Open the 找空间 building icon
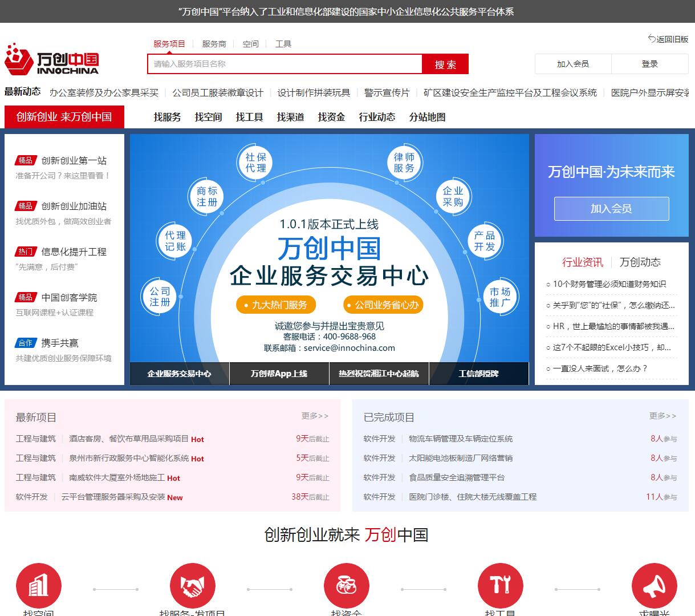This screenshot has width=695, height=616. coord(38,586)
